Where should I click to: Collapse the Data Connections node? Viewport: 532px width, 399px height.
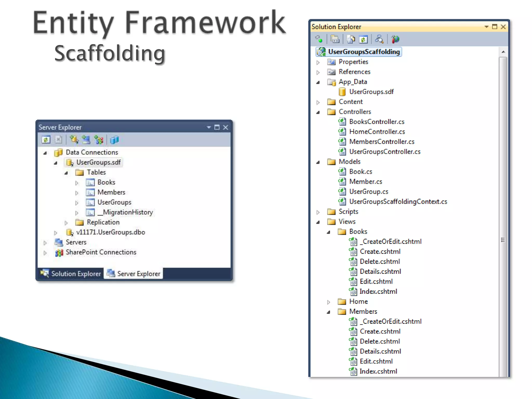tap(45, 153)
